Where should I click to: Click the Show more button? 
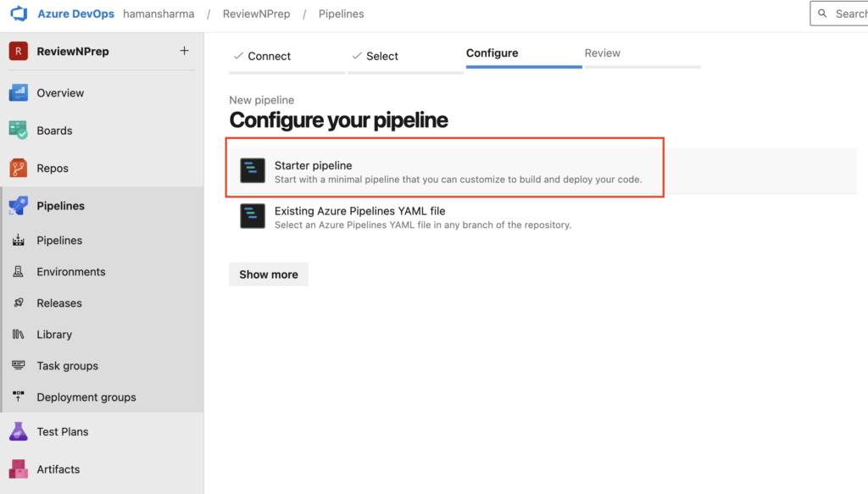(269, 275)
